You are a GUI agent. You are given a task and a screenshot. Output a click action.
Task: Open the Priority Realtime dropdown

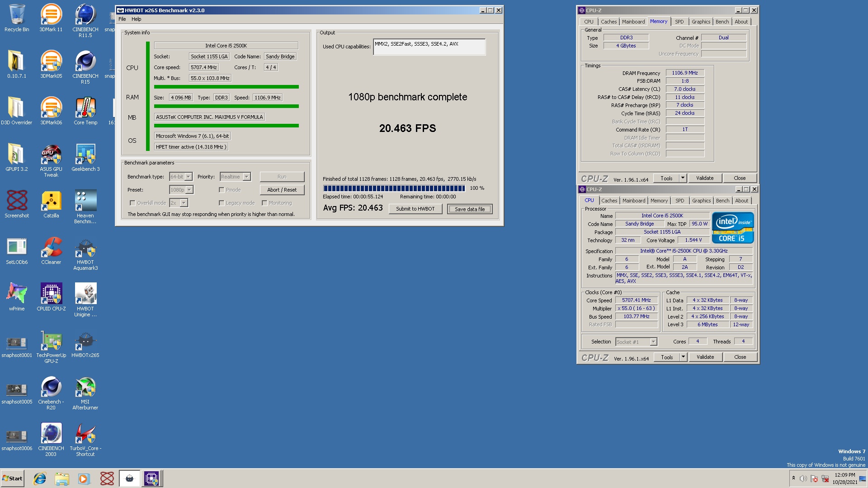point(247,177)
